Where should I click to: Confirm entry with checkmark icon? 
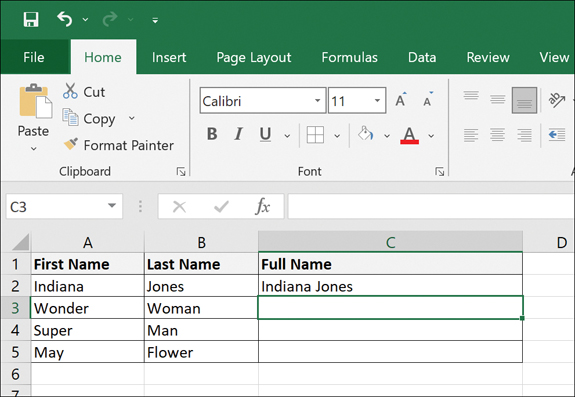point(221,207)
